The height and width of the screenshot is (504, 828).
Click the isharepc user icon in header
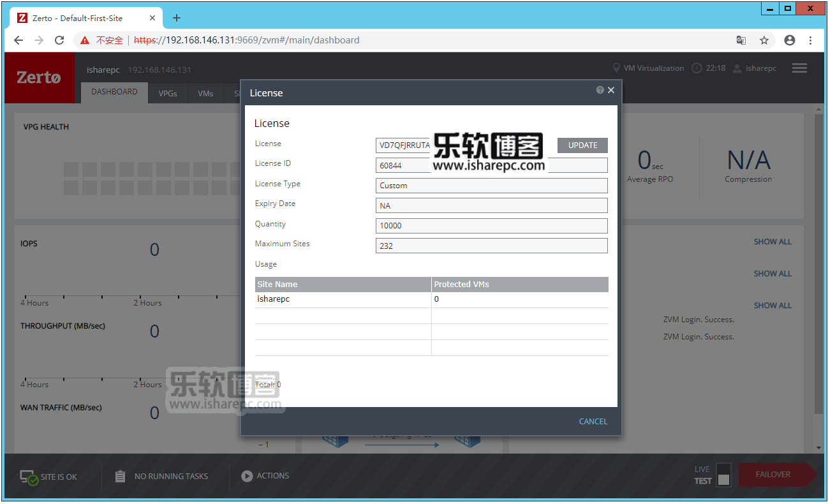[x=737, y=68]
